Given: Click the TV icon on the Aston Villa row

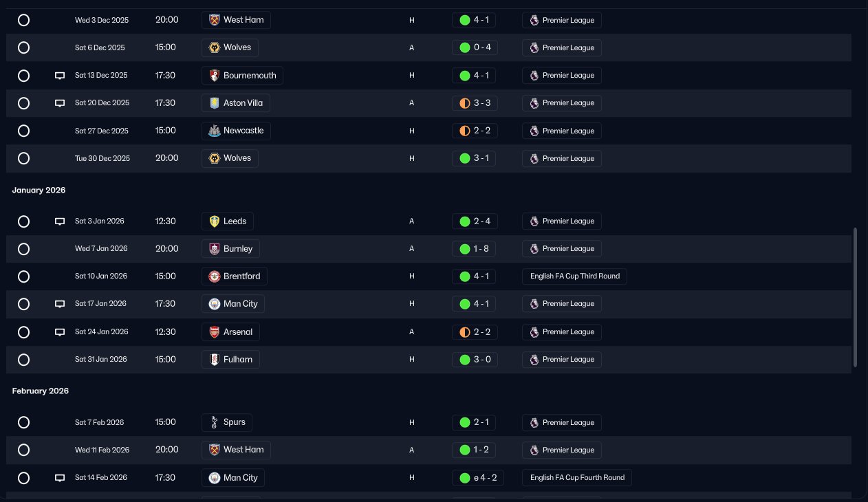Looking at the screenshot, I should point(60,103).
